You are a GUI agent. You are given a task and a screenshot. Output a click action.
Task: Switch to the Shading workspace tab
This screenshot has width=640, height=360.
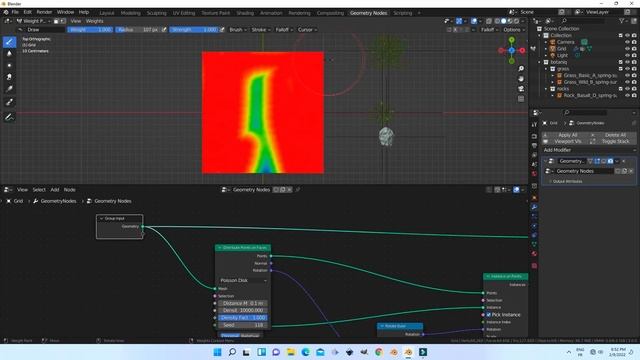[x=245, y=13]
